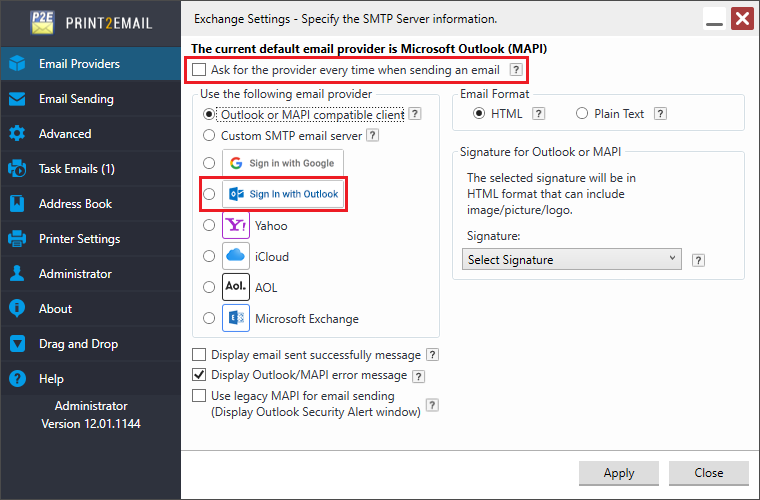Minimize the Print2Email window
760x500 pixels.
[714, 19]
